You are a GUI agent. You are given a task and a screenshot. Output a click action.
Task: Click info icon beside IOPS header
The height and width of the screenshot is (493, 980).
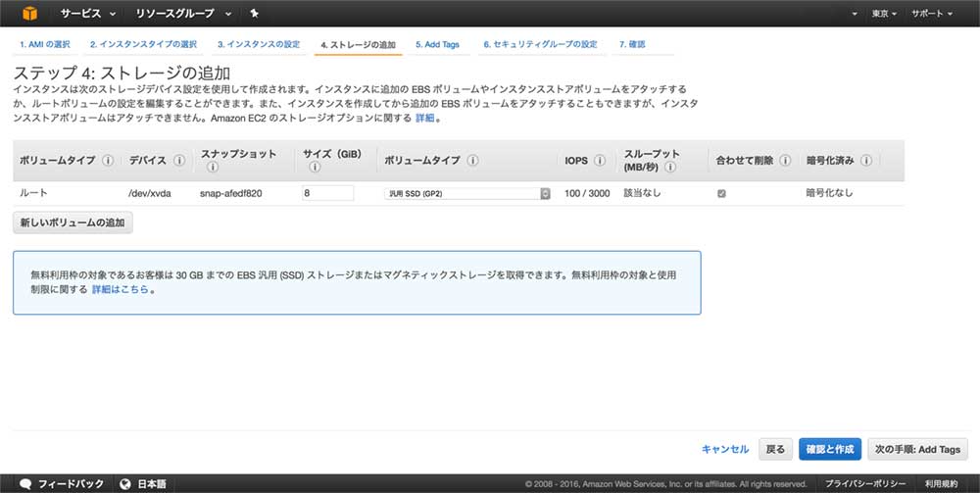[x=599, y=161]
